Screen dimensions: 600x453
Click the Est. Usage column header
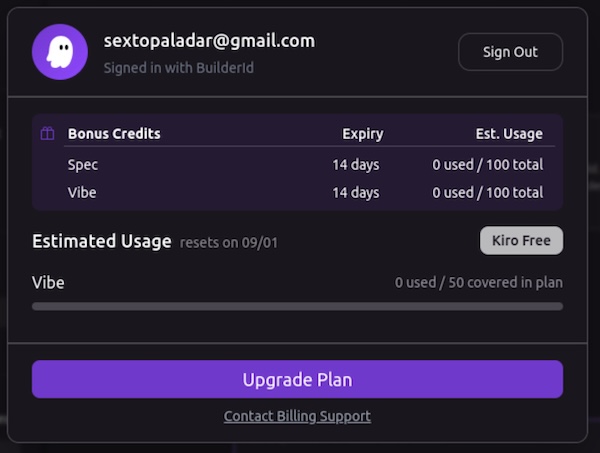pos(509,134)
